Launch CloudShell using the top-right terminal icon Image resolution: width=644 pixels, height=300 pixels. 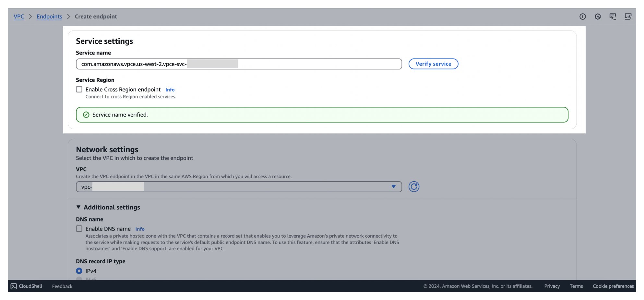pyautogui.click(x=613, y=17)
